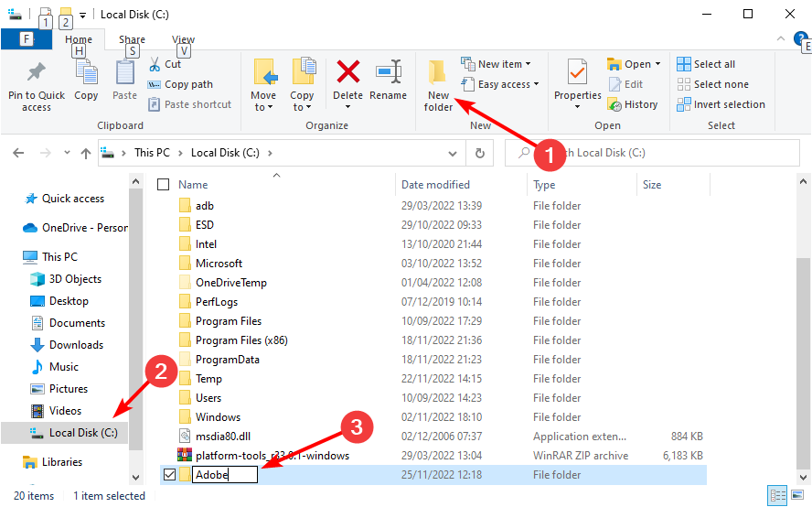Click the Paste clipboard icon
This screenshot has height=507, width=812.
[x=124, y=72]
